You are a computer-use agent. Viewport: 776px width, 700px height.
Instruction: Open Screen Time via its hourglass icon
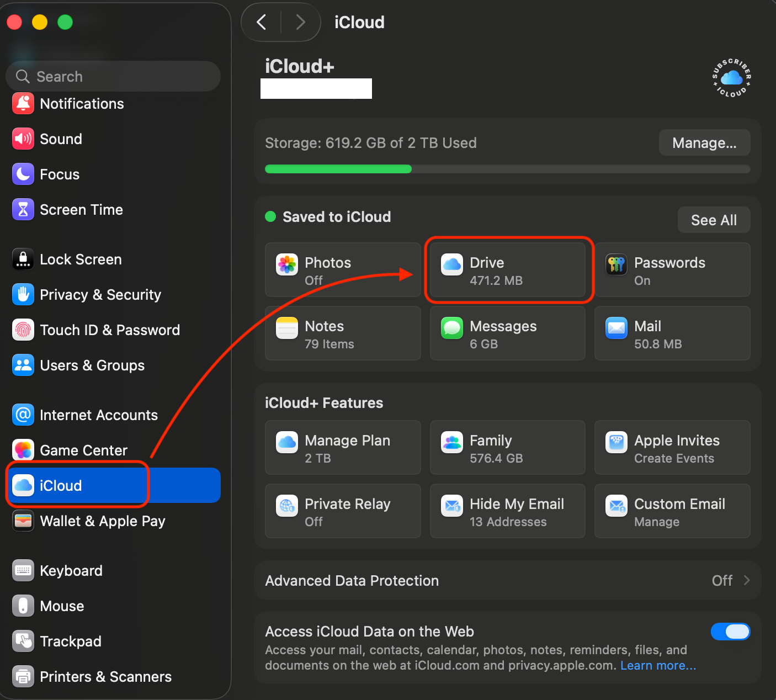[23, 210]
